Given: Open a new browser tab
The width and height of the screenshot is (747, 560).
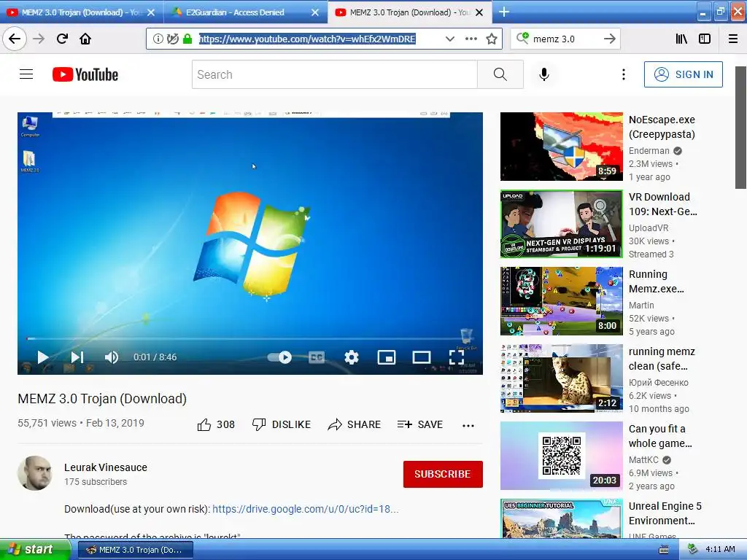Looking at the screenshot, I should [504, 12].
